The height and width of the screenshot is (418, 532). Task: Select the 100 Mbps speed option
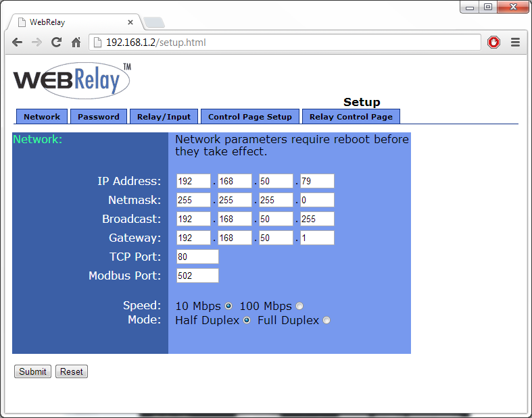point(299,306)
